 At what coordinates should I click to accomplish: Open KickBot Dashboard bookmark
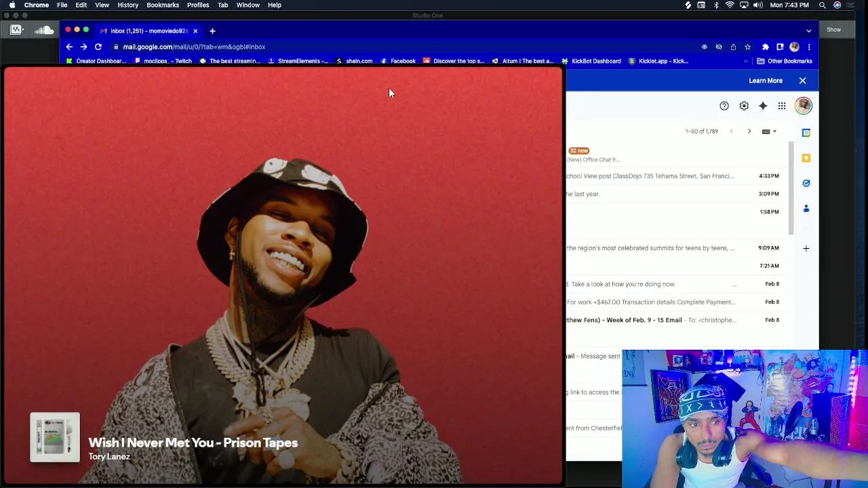click(591, 61)
